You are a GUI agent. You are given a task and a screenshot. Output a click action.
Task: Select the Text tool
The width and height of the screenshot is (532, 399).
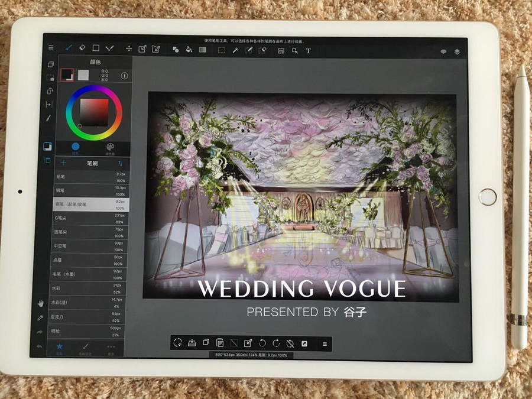[308, 51]
